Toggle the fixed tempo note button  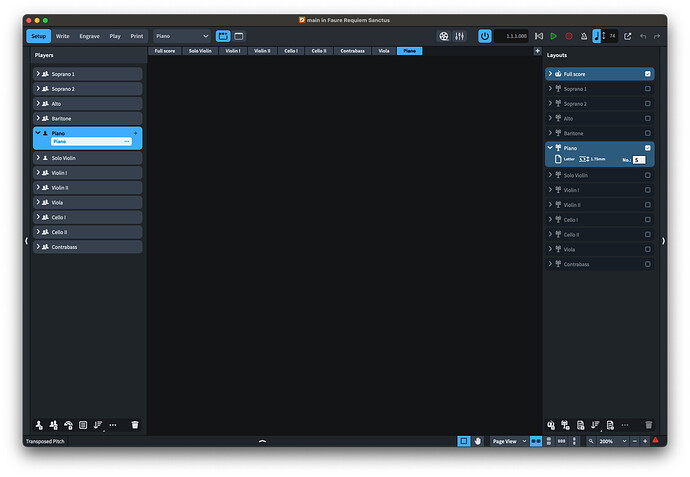(x=597, y=36)
